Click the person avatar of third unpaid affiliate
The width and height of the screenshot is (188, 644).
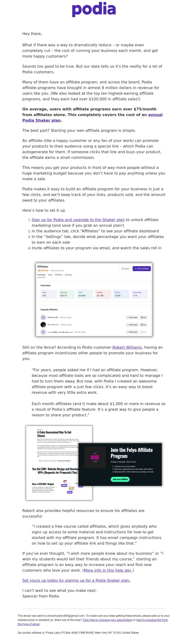click(43, 332)
